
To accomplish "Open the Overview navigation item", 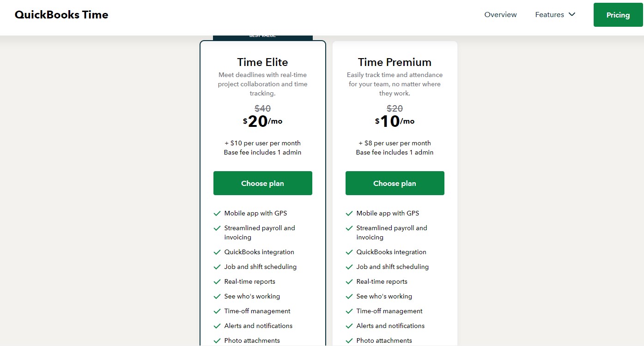I will (500, 14).
